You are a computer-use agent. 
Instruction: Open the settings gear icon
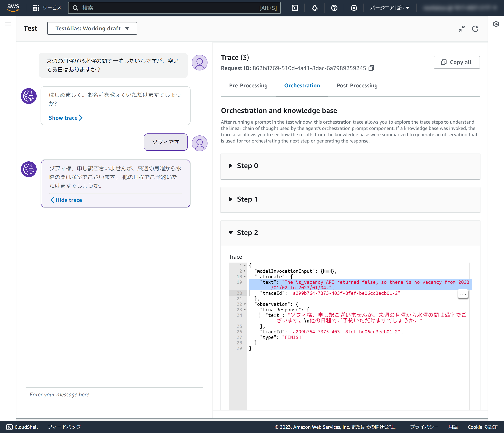tap(354, 8)
